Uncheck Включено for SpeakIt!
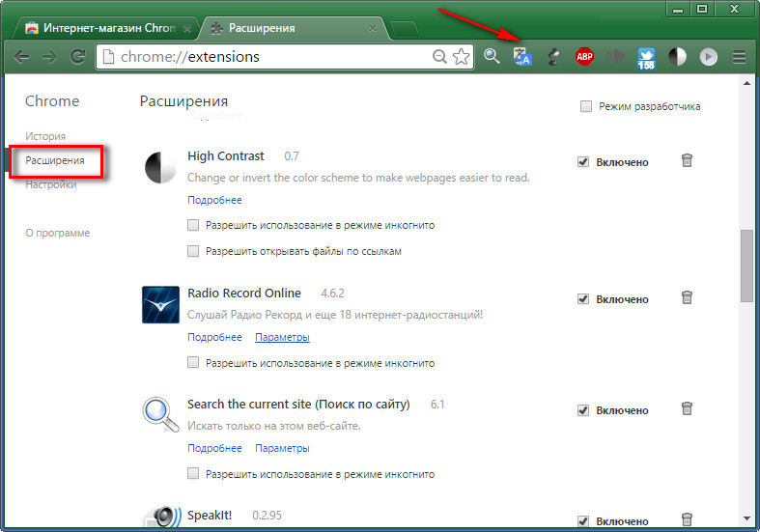Viewport: 760px width, 532px height. [x=583, y=521]
